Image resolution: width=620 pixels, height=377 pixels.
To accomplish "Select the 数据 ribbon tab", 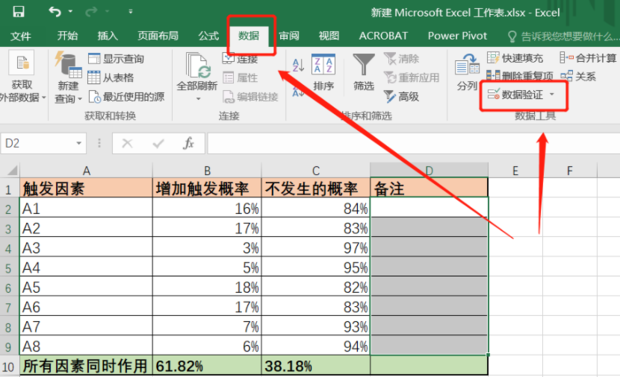I will [249, 36].
